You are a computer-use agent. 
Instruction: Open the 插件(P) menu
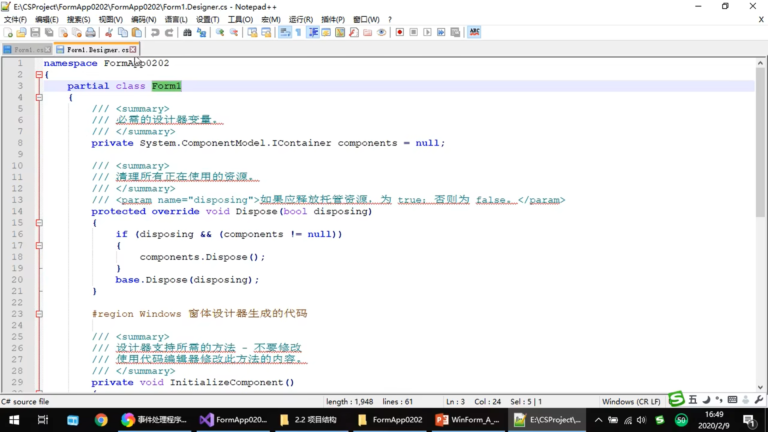(333, 20)
